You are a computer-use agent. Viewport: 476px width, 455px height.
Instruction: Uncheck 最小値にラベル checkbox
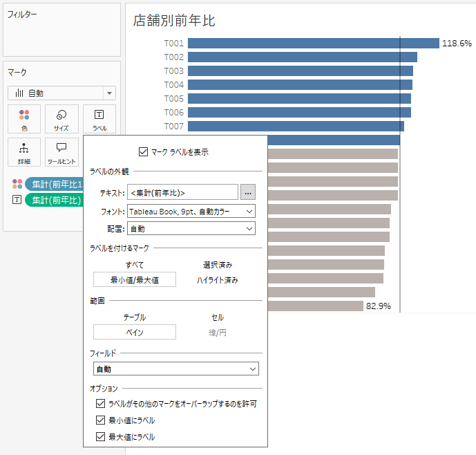click(x=100, y=420)
